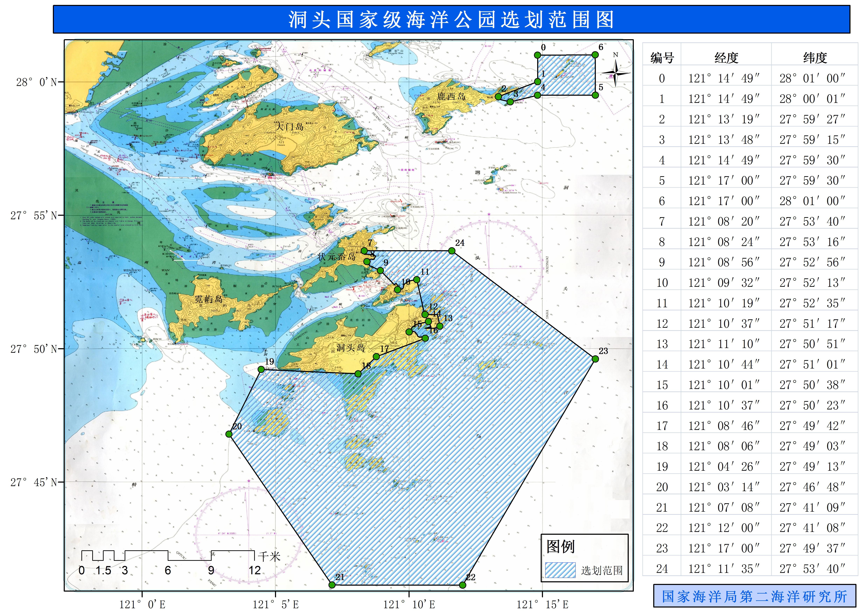868x614 pixels.
Task: Click the green boundary point labeled 6
Action: (595, 55)
